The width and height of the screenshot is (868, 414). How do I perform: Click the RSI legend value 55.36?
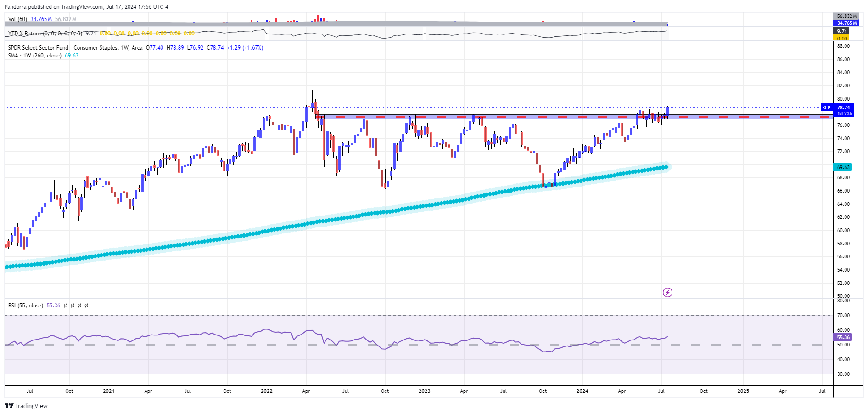(53, 306)
